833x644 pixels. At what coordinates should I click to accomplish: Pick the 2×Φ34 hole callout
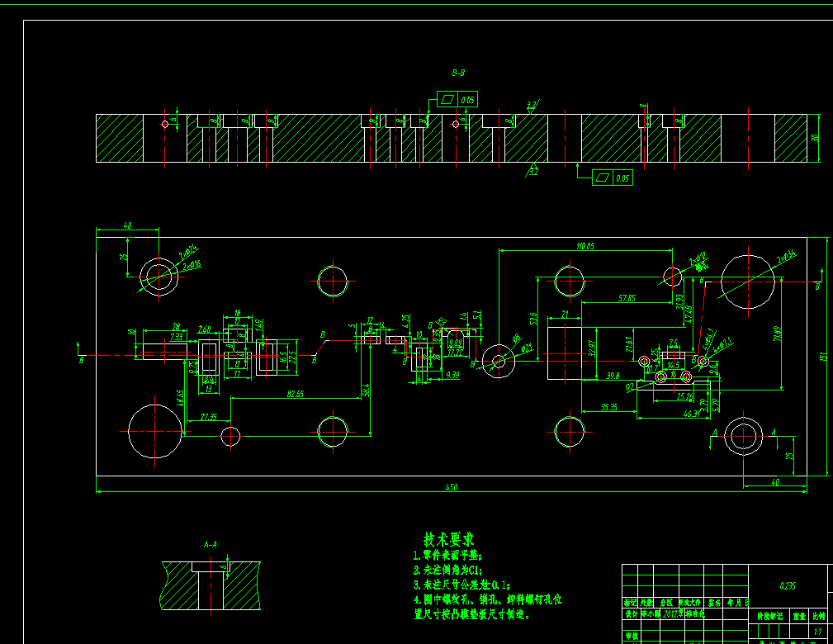(787, 257)
